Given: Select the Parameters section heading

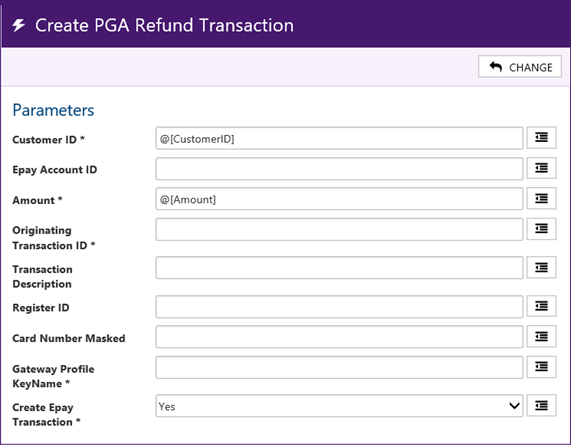Looking at the screenshot, I should coord(53,110).
